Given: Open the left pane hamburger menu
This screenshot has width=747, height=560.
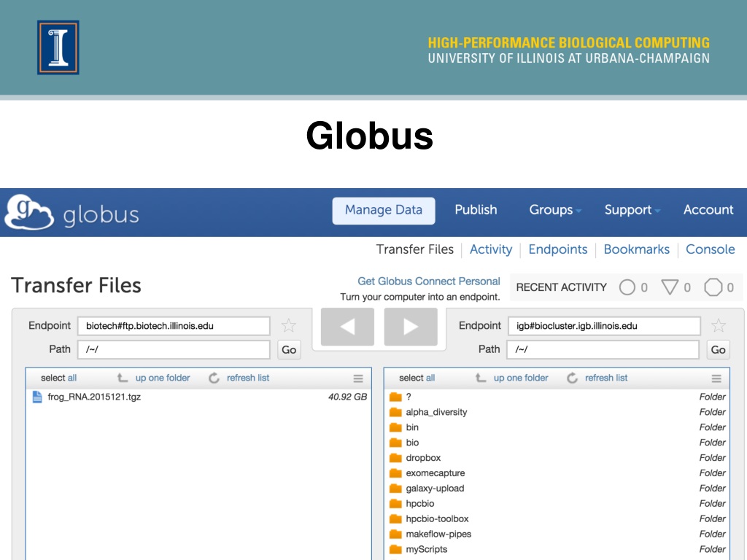Looking at the screenshot, I should (x=358, y=378).
